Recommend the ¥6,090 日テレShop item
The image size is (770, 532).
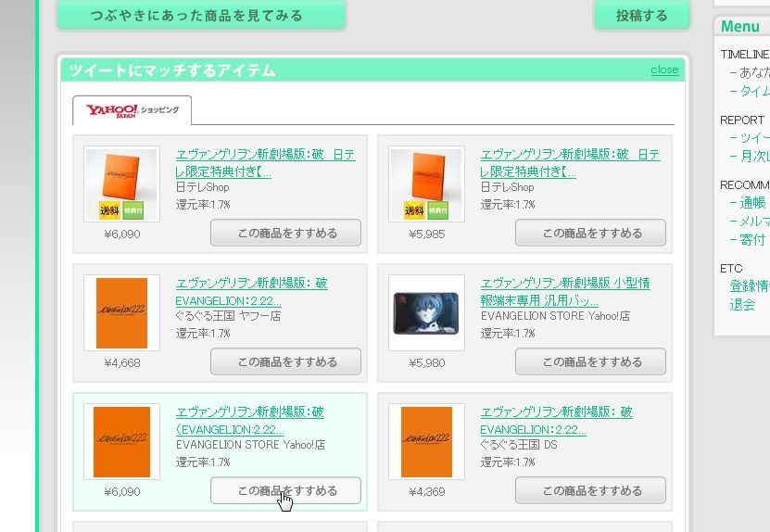coord(285,233)
